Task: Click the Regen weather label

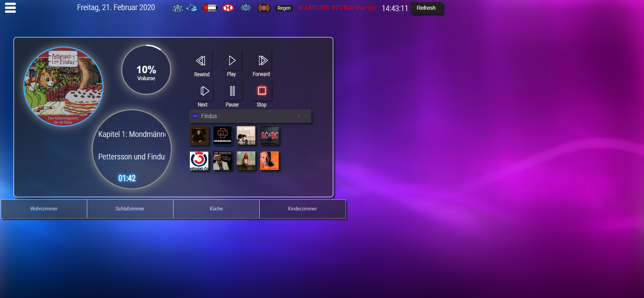Action: [x=284, y=8]
